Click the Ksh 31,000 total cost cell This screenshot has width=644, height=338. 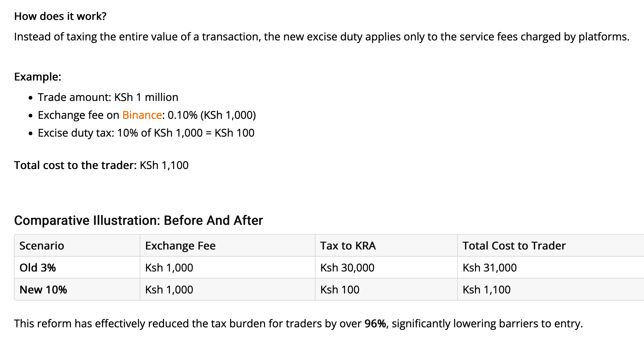click(489, 268)
